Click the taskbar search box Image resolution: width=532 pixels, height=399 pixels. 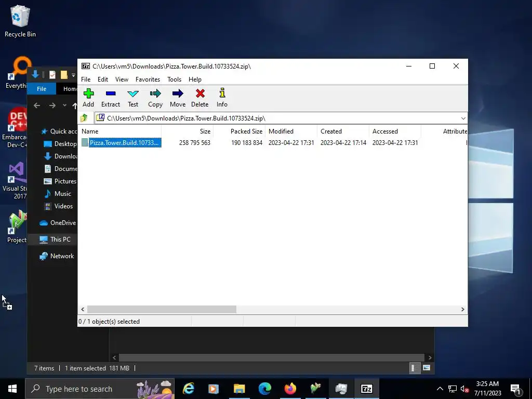click(100, 389)
